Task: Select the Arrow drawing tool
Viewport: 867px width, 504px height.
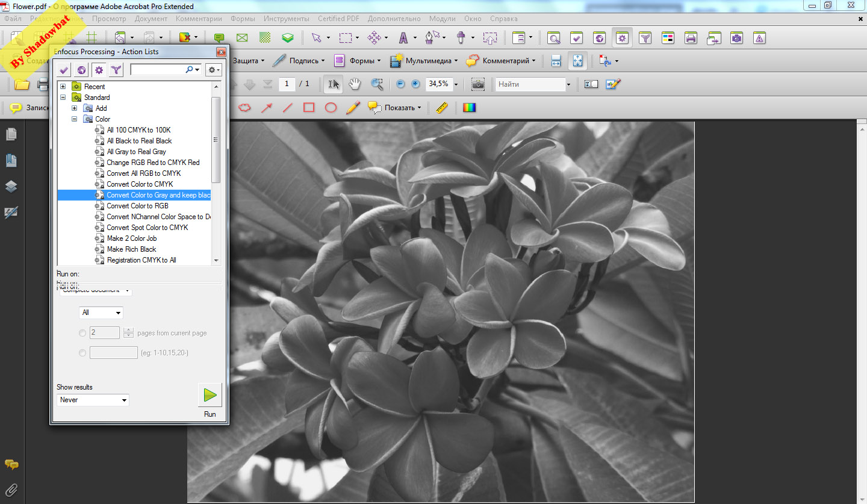Action: [266, 108]
